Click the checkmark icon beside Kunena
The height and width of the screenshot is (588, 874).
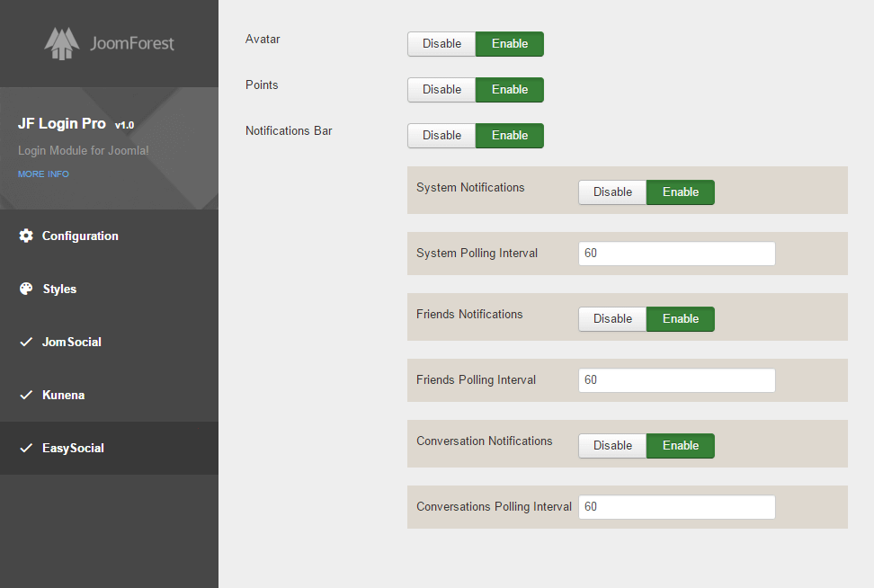pyautogui.click(x=26, y=395)
